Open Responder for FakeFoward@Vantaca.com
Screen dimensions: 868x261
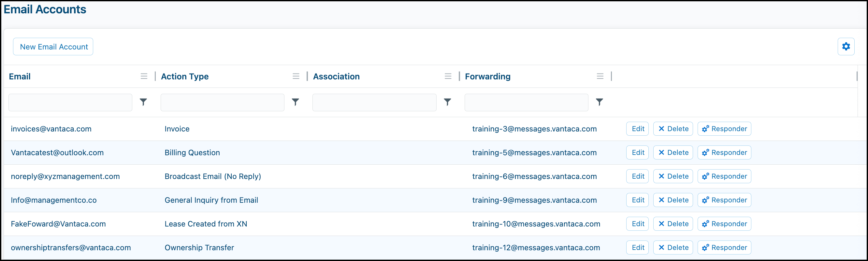724,224
